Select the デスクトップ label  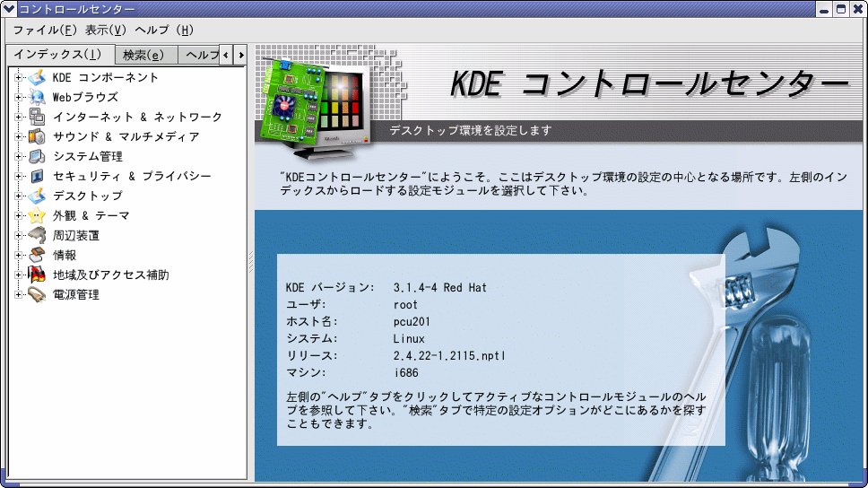pos(88,196)
